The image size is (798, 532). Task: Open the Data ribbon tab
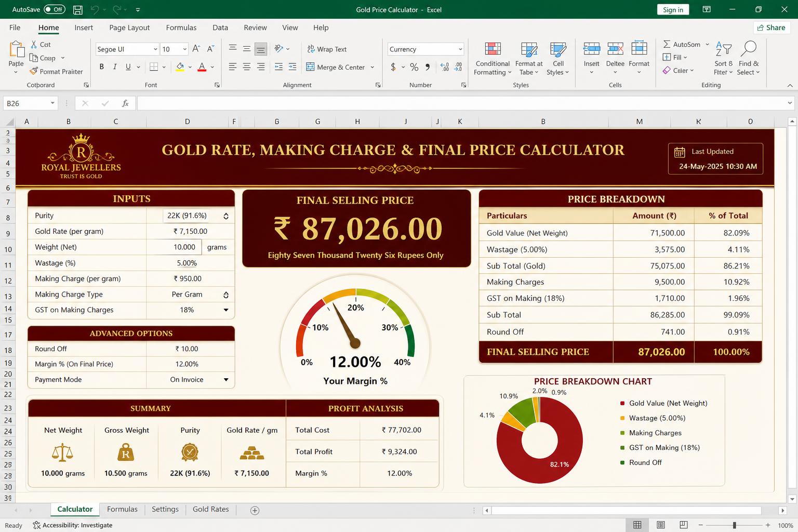(220, 28)
